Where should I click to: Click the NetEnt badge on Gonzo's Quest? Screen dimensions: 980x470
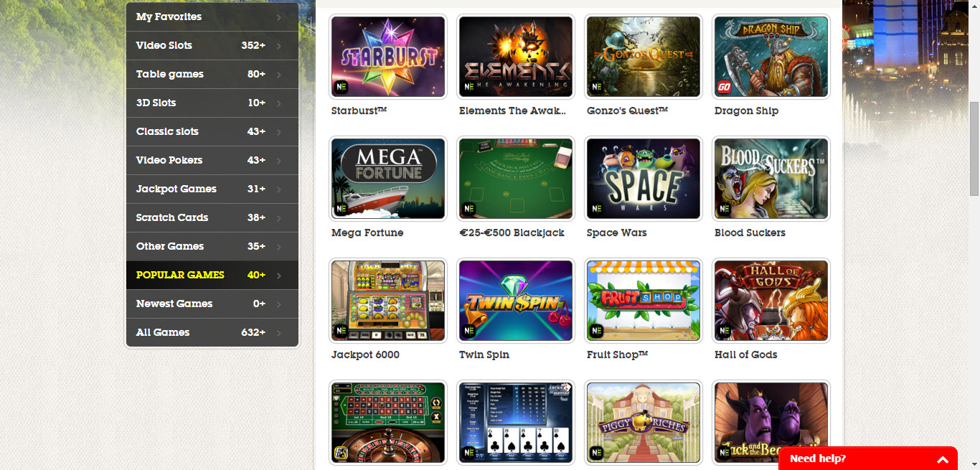click(596, 88)
